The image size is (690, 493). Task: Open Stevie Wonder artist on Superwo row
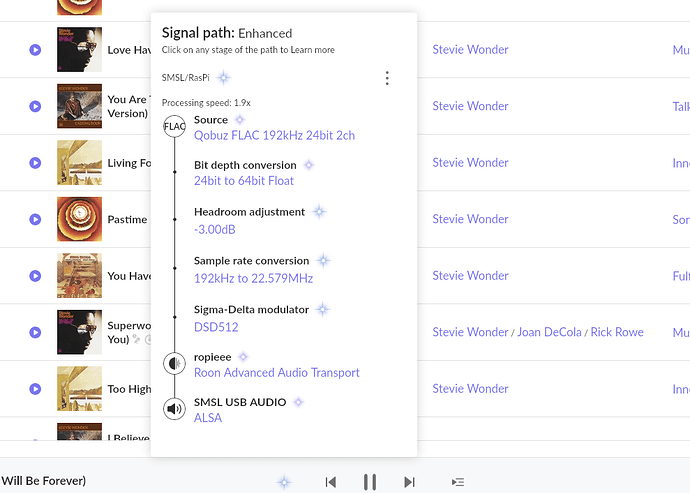(470, 332)
